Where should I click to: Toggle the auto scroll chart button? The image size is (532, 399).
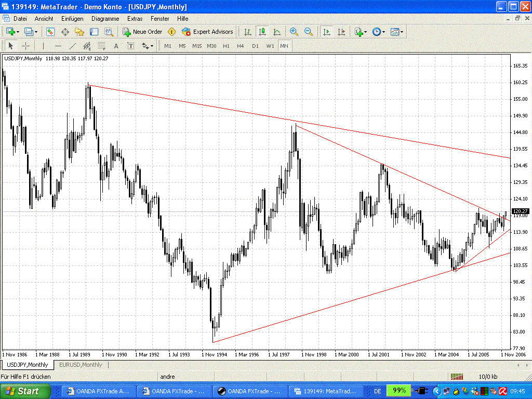(327, 32)
